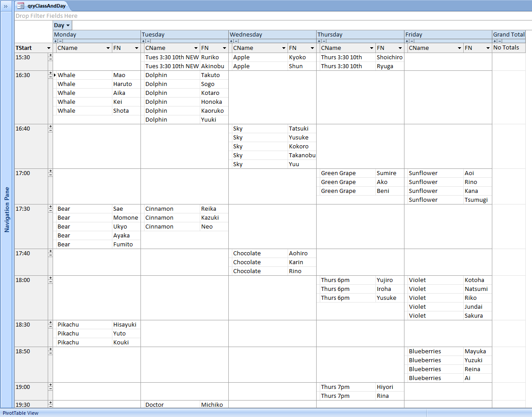Click the name Kyoko under Wednesday

coord(297,57)
